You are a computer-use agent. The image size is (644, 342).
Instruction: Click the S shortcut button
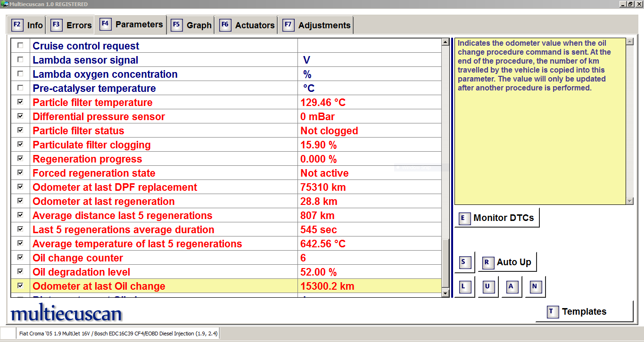pyautogui.click(x=464, y=262)
